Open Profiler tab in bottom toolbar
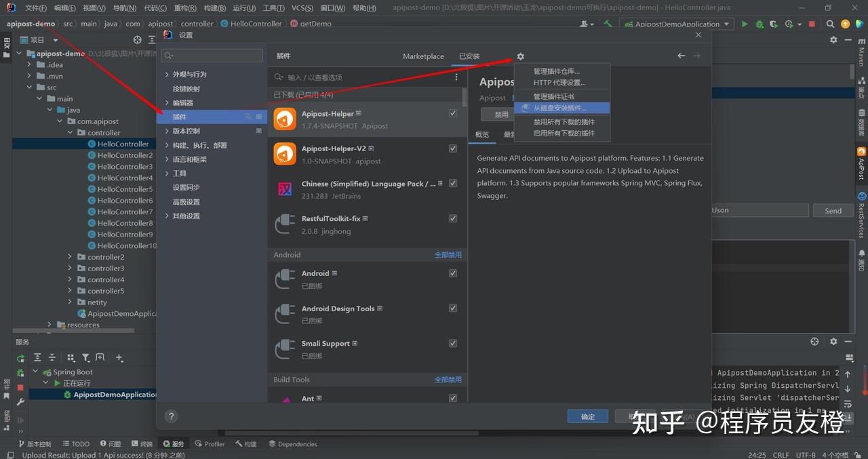Screen dimensions: 868x459 pos(210,444)
